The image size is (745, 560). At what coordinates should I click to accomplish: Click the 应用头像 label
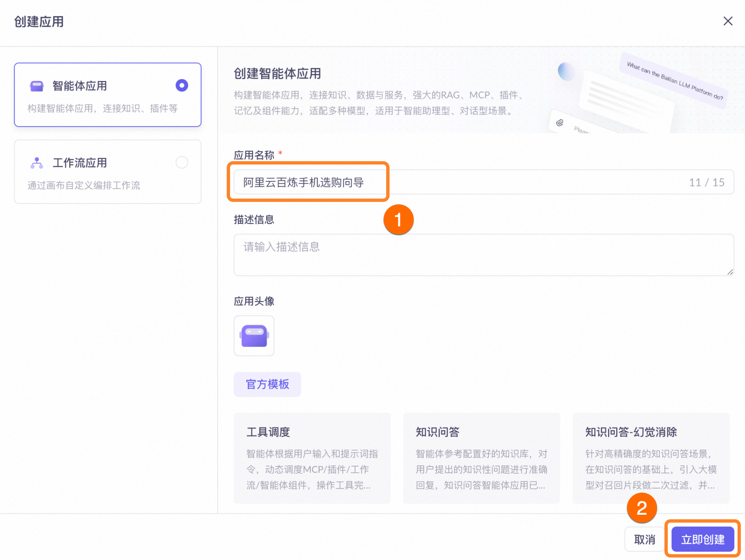(254, 301)
